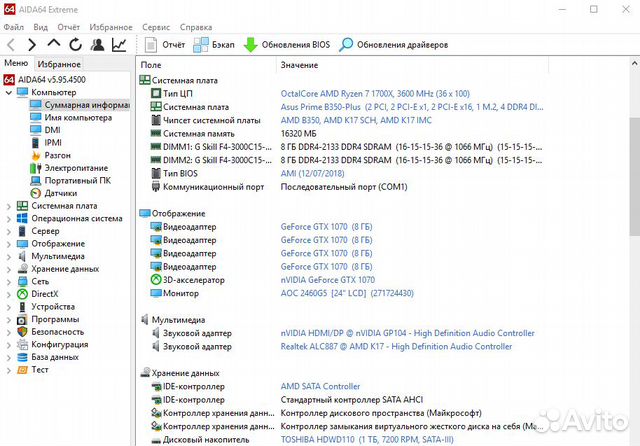The height and width of the screenshot is (446, 640).
Task: Expand the Программы tree node
Action: pos(9,320)
